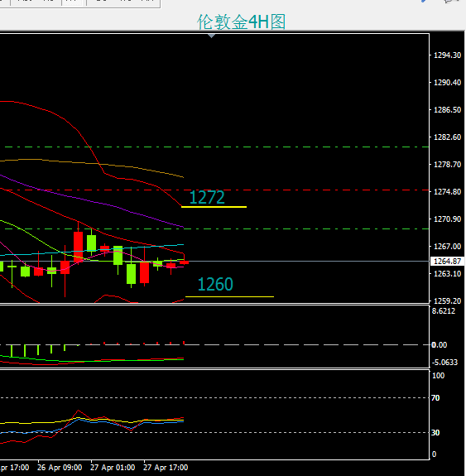Select the red dashed horizontal line

coord(214,190)
